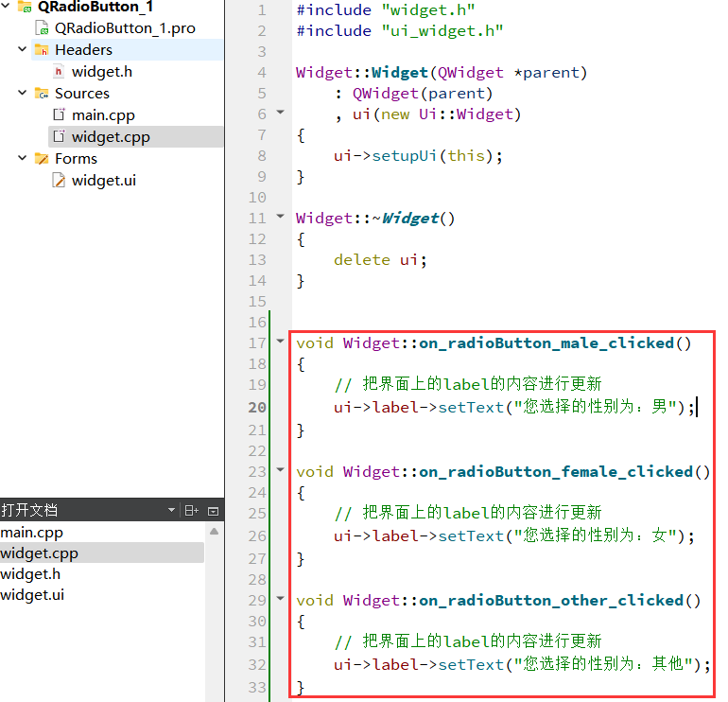Collapse the Headers folder chevron
This screenshot has height=702, width=728.
[x=22, y=49]
